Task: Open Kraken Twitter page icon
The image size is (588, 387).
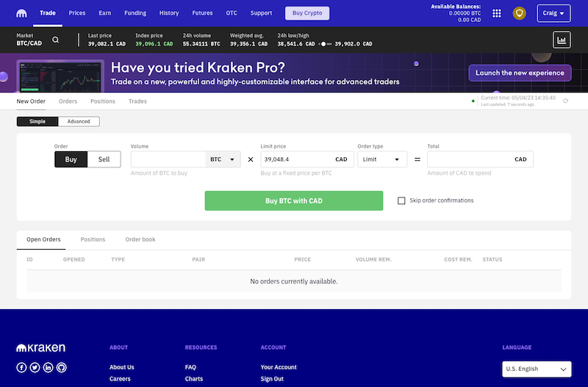Action: [x=35, y=367]
